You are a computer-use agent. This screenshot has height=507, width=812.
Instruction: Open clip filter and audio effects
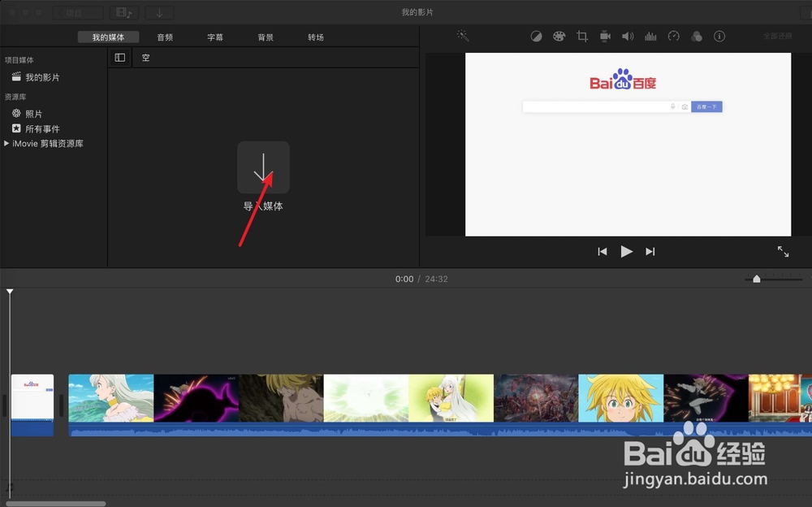click(x=697, y=37)
